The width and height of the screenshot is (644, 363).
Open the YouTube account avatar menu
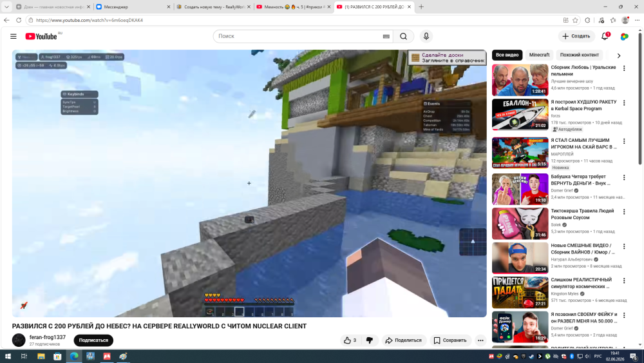click(624, 36)
